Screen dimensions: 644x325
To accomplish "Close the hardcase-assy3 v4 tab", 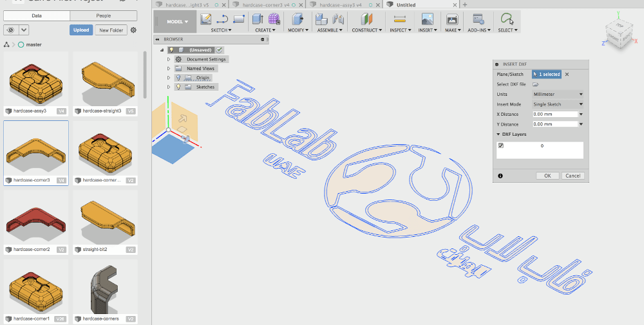I will pyautogui.click(x=379, y=5).
